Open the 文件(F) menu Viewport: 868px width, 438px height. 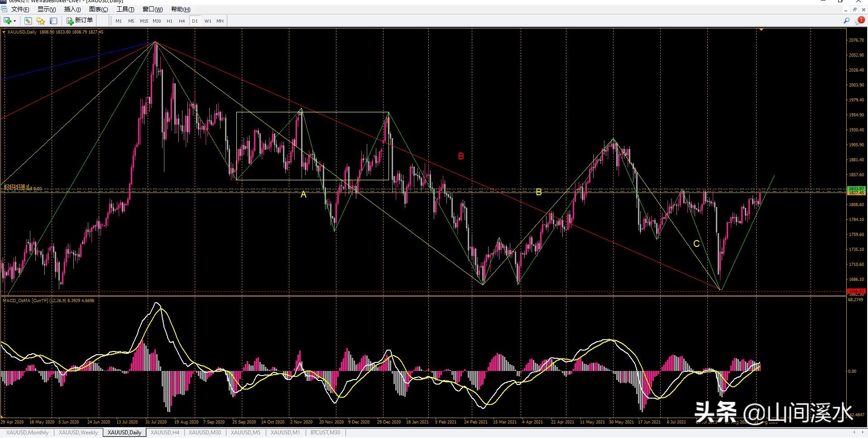(20, 9)
